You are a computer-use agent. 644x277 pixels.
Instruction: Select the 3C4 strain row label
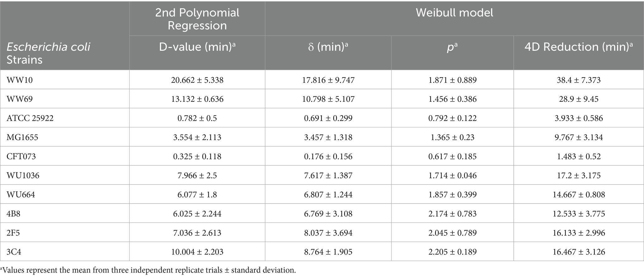(x=14, y=252)
